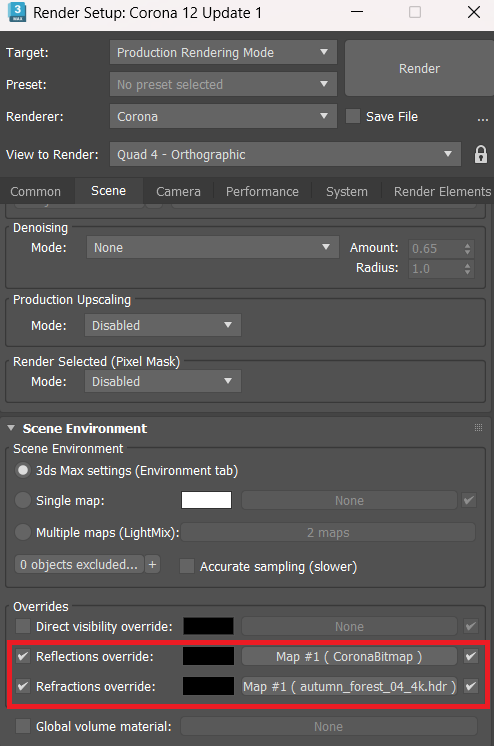Click the Render button
The width and height of the screenshot is (494, 746).
pos(419,69)
